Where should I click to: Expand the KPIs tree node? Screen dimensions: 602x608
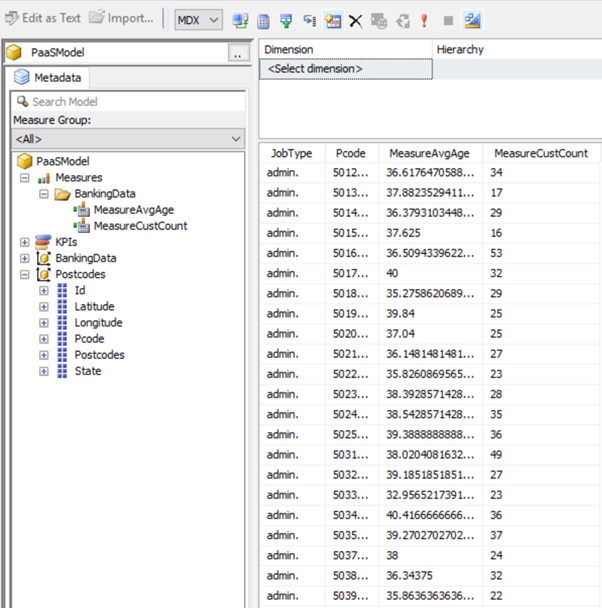click(25, 242)
